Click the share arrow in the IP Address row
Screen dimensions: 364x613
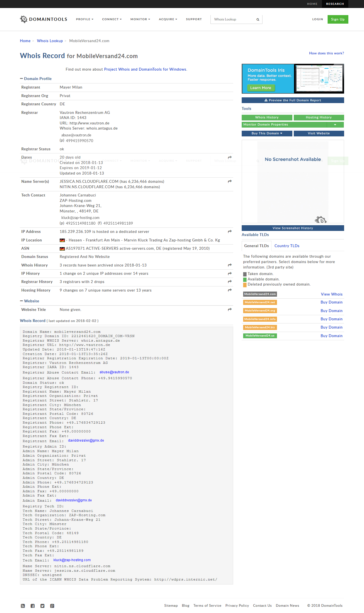pos(230,231)
